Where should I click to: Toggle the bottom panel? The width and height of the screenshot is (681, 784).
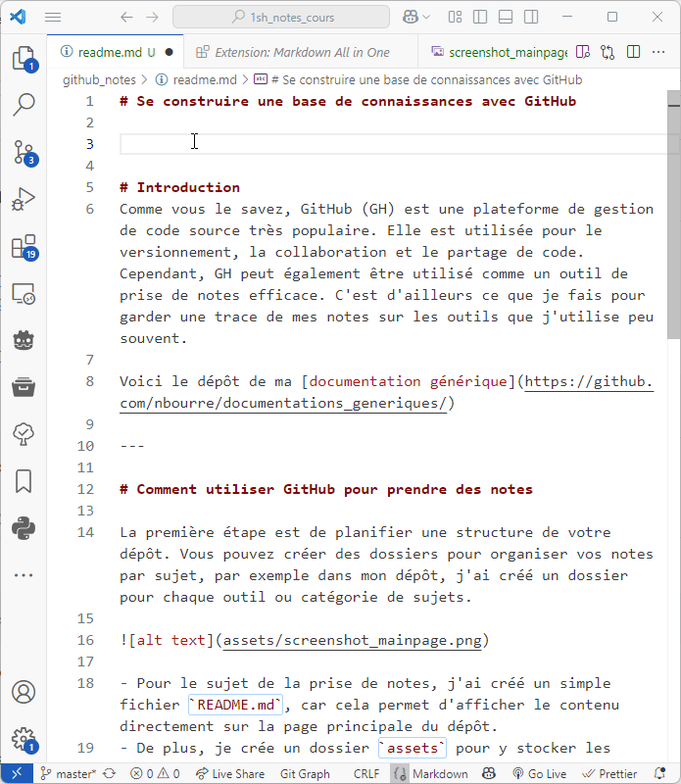pos(506,17)
